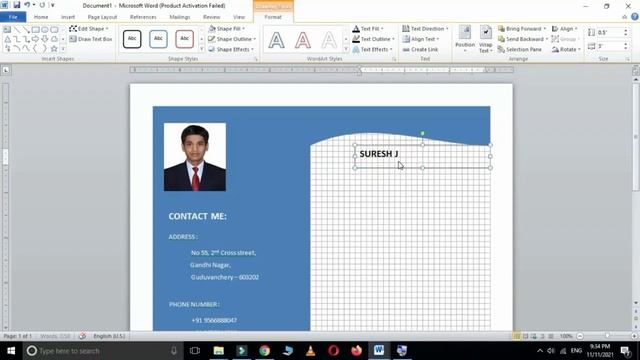Click Create Link for text box

(x=420, y=49)
